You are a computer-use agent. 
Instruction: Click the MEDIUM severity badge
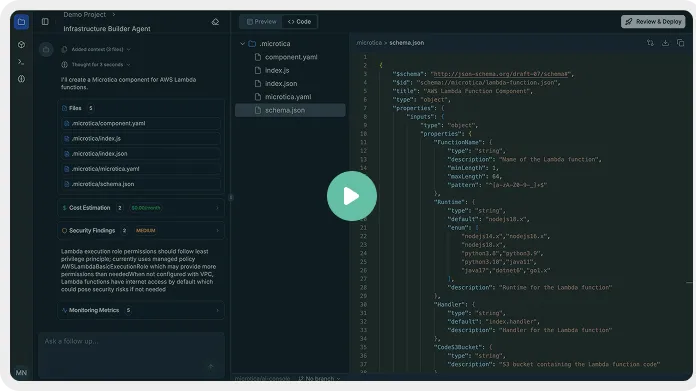click(146, 231)
